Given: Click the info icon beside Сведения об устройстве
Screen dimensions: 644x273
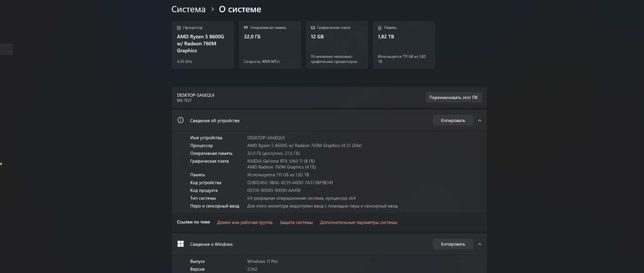Looking at the screenshot, I should click(x=180, y=120).
